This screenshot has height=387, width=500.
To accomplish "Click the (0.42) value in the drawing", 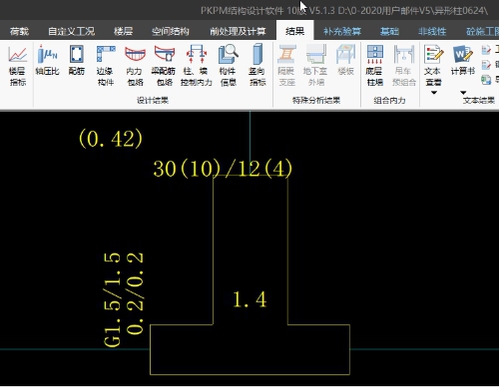I will [x=111, y=138].
